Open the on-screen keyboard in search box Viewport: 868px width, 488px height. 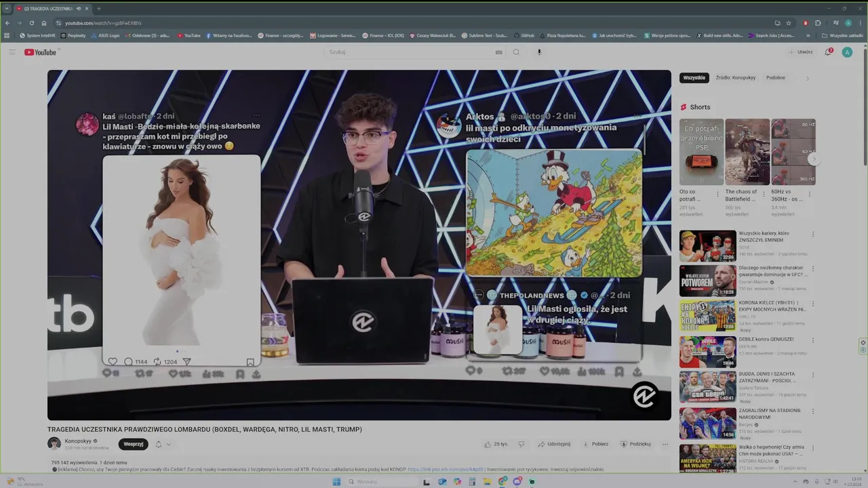[499, 52]
